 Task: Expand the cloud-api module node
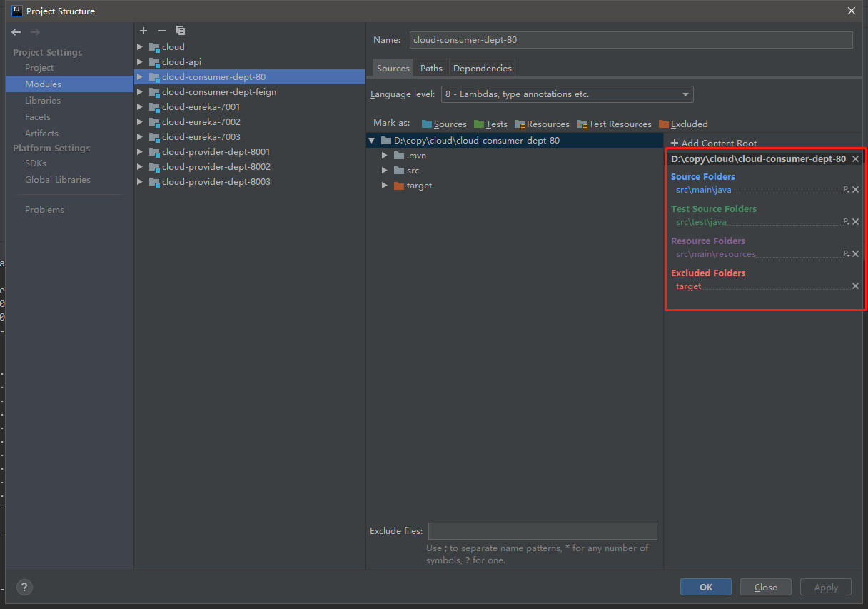(140, 62)
